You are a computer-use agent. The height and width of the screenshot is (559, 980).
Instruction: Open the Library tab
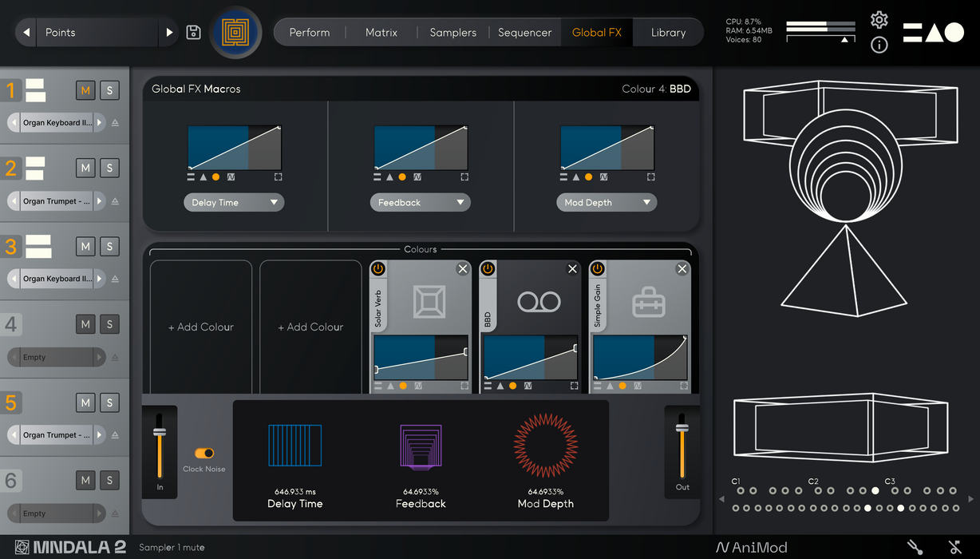pyautogui.click(x=668, y=33)
